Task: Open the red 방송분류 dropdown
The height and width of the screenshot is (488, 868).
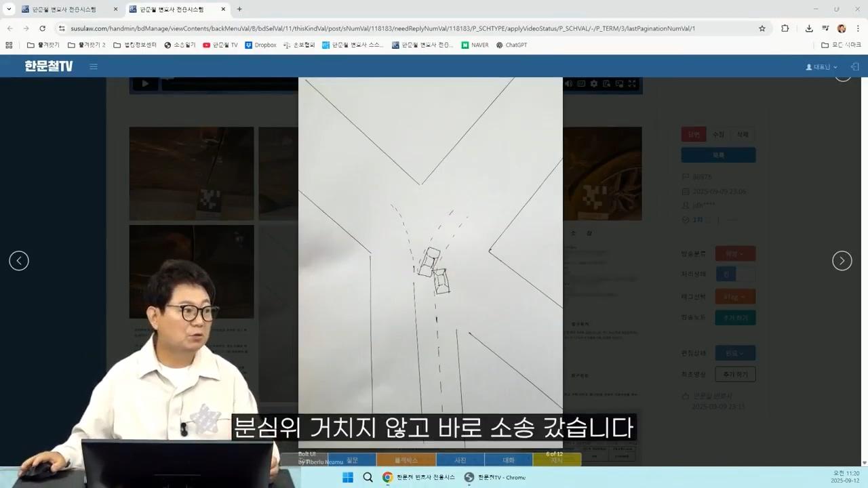Action: [x=735, y=253]
